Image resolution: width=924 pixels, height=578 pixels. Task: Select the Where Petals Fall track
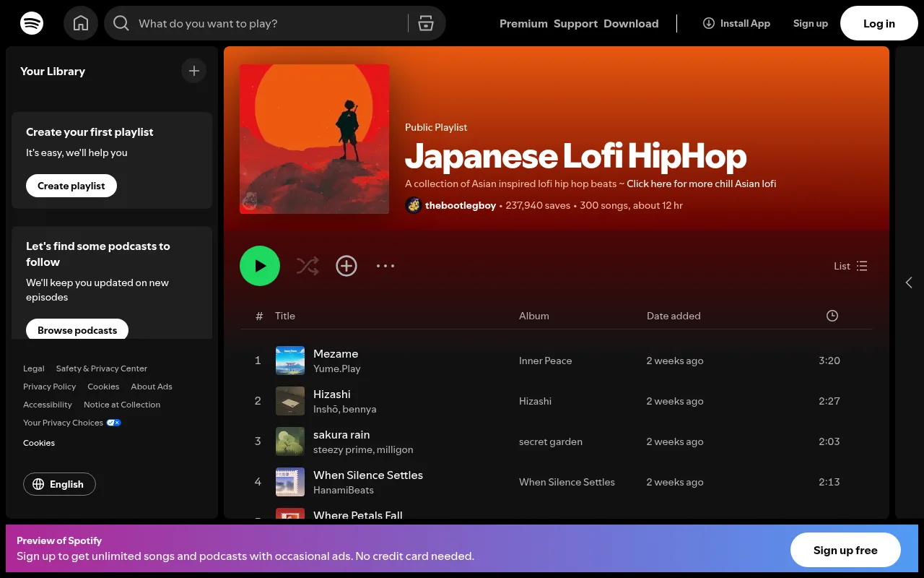pyautogui.click(x=358, y=514)
